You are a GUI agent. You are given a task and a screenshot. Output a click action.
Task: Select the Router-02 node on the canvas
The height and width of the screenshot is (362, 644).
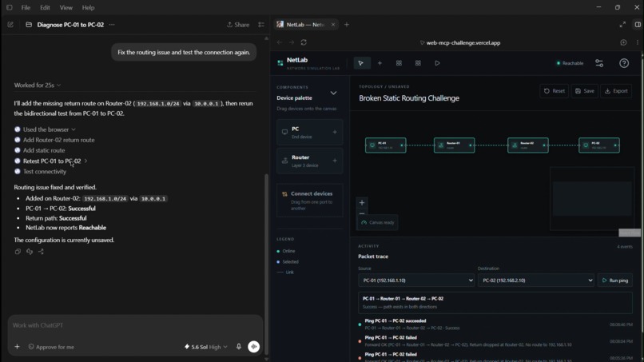528,145
